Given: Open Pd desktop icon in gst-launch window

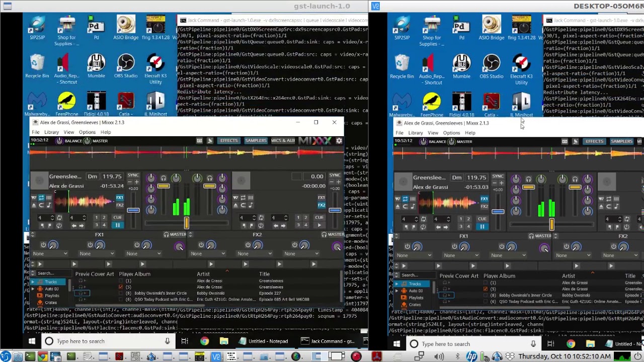Looking at the screenshot, I should pos(96,28).
